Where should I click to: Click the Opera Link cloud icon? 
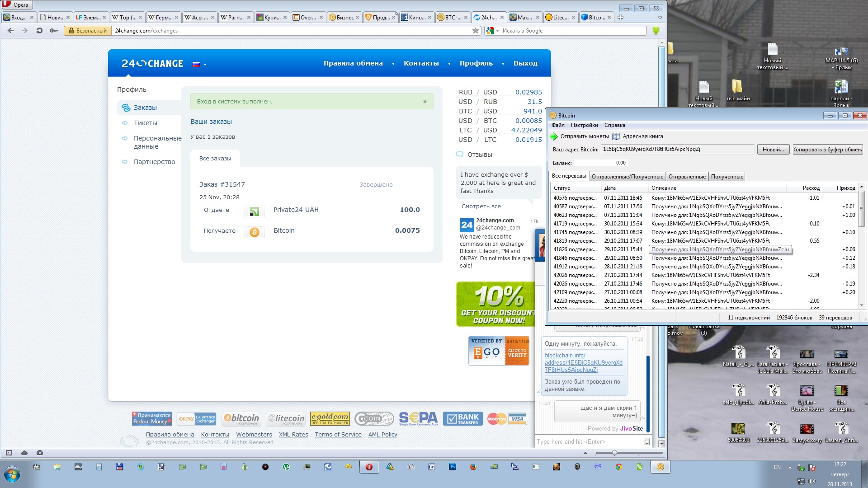[x=24, y=453]
